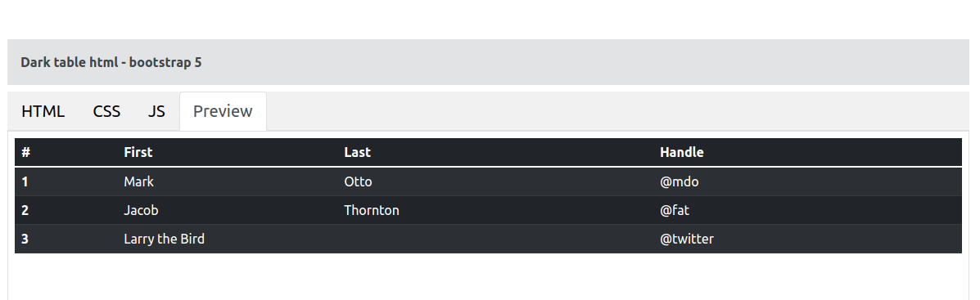
Task: Click the 'Dark table html - bootstrap 5' title
Action: (x=111, y=62)
